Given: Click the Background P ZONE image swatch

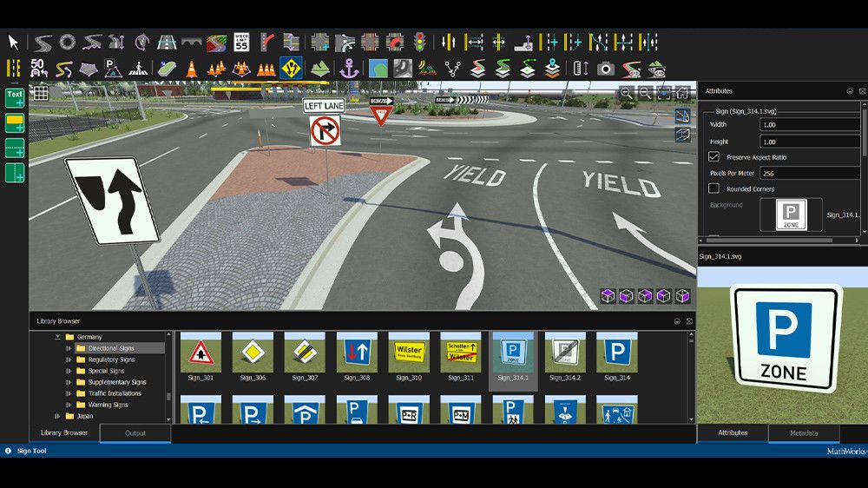Looking at the screenshot, I should click(x=791, y=214).
